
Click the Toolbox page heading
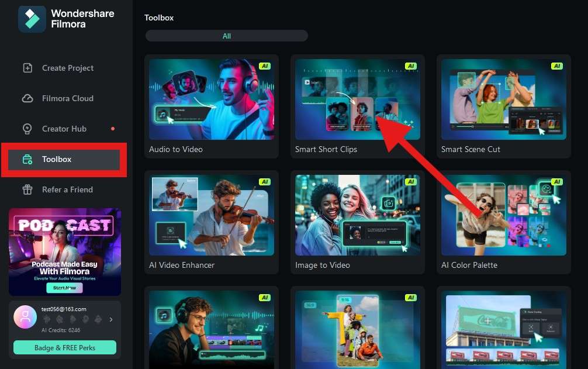(x=159, y=18)
